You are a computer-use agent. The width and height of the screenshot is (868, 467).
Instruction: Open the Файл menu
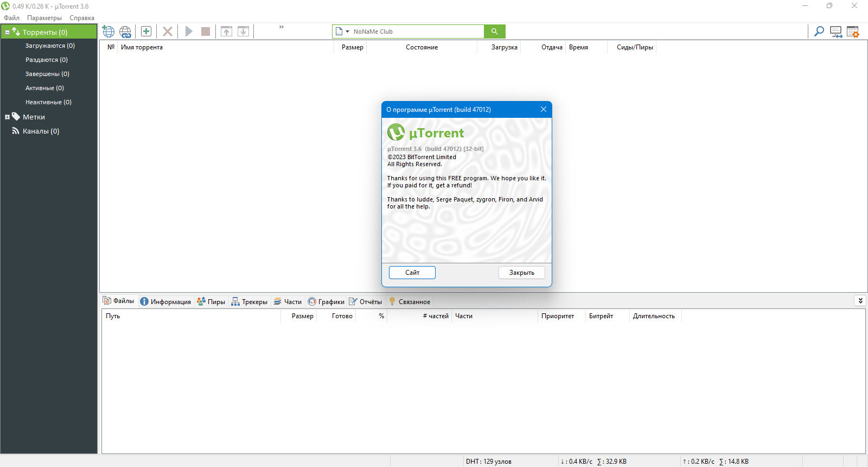tap(12, 18)
